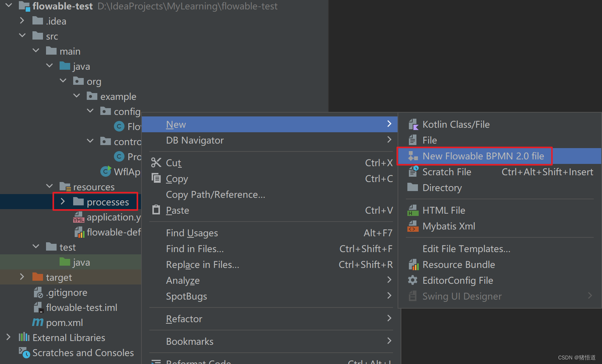The image size is (602, 364).
Task: Click the Flowable BPMN file icon
Action: click(x=413, y=156)
